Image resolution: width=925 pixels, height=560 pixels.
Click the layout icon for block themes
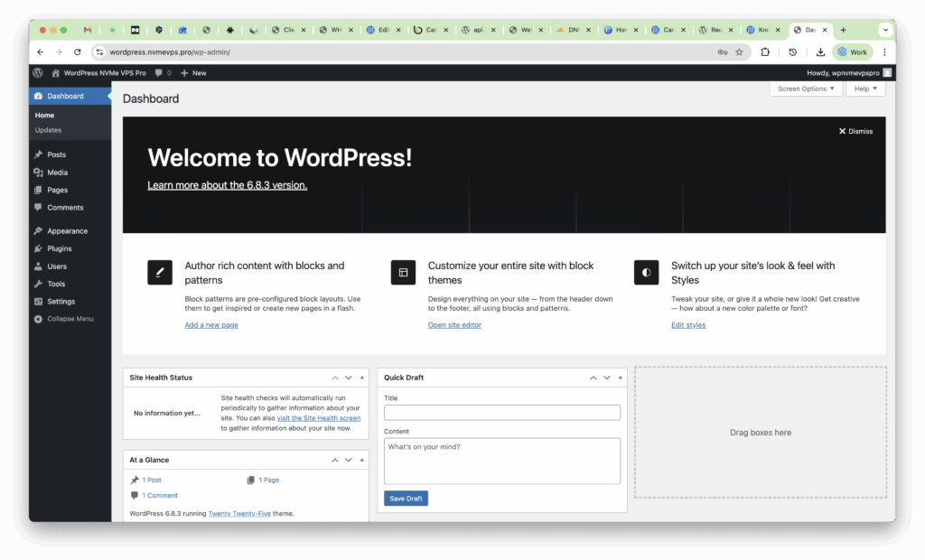coord(403,272)
